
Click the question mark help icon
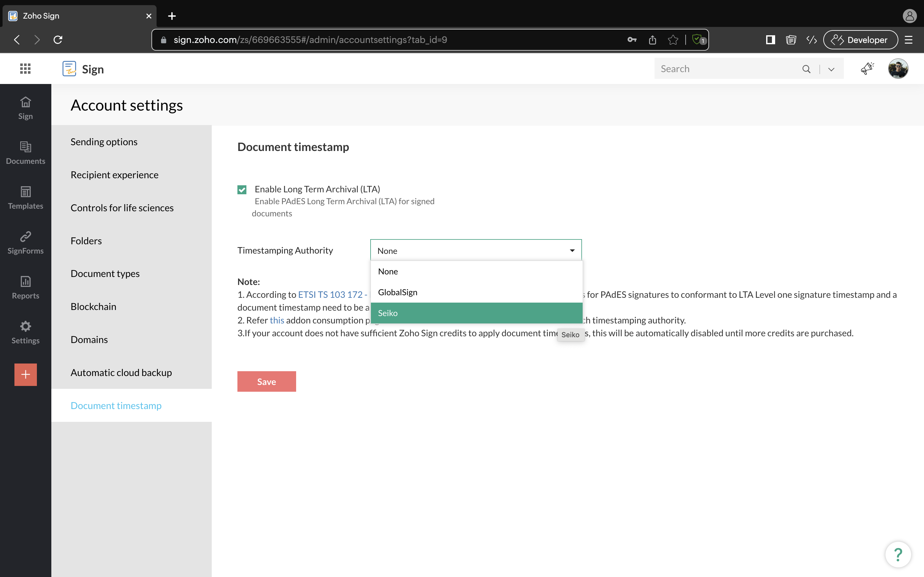point(898,554)
